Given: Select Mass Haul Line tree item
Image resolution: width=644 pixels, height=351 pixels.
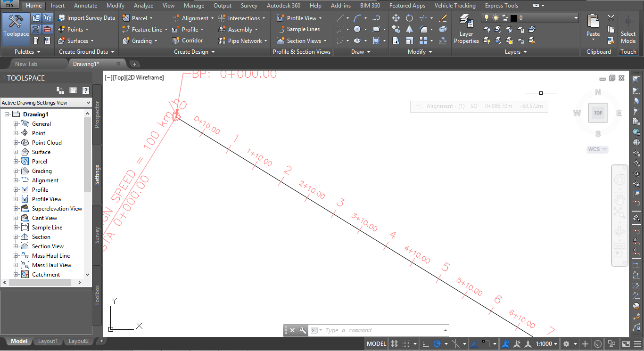Looking at the screenshot, I should coord(51,256).
